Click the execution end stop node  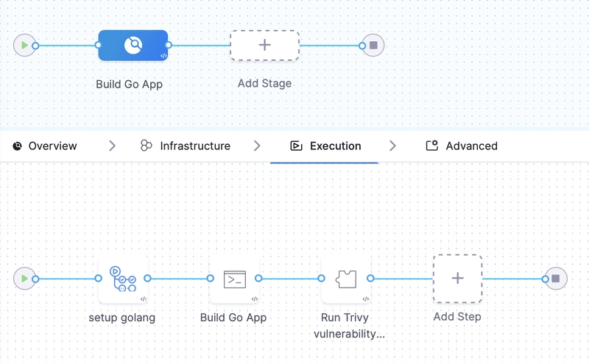click(x=556, y=279)
